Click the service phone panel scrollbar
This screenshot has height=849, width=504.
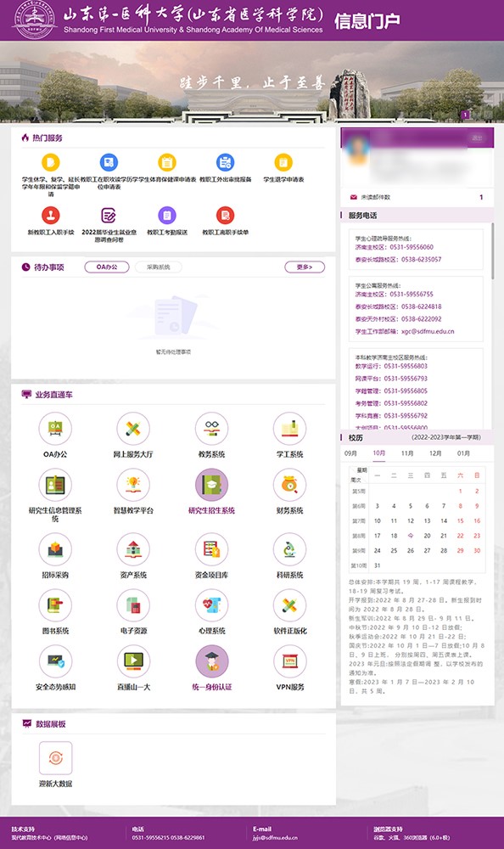[x=493, y=250]
